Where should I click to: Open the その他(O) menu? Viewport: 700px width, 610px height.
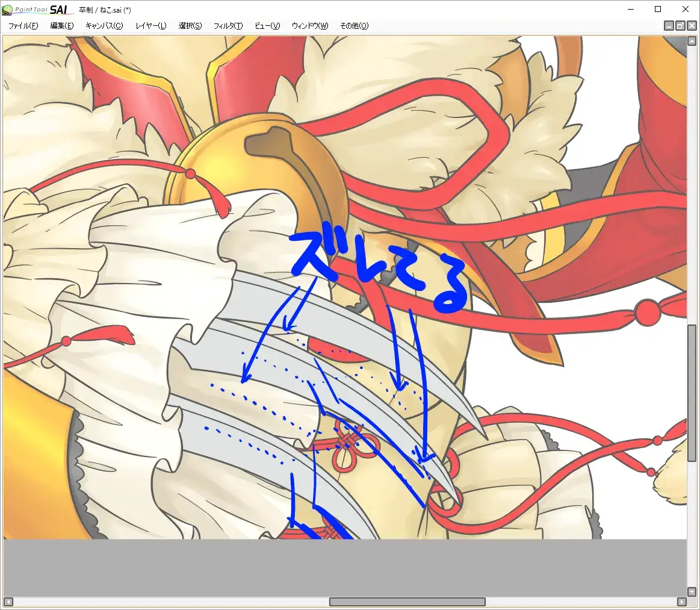[x=354, y=26]
